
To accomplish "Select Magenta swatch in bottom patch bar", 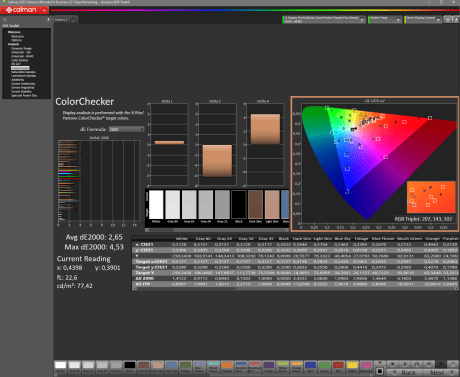I will [x=366, y=367].
